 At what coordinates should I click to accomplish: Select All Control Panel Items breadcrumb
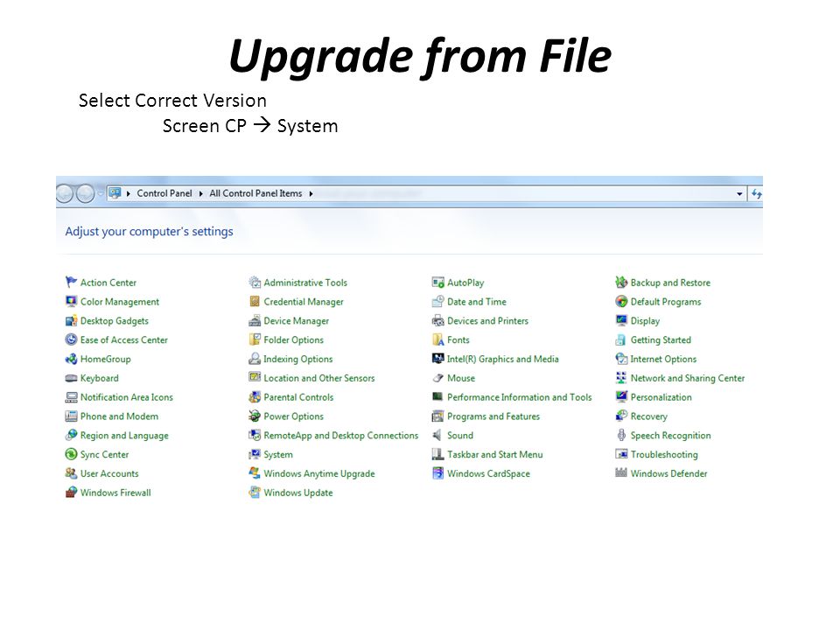pyautogui.click(x=255, y=192)
